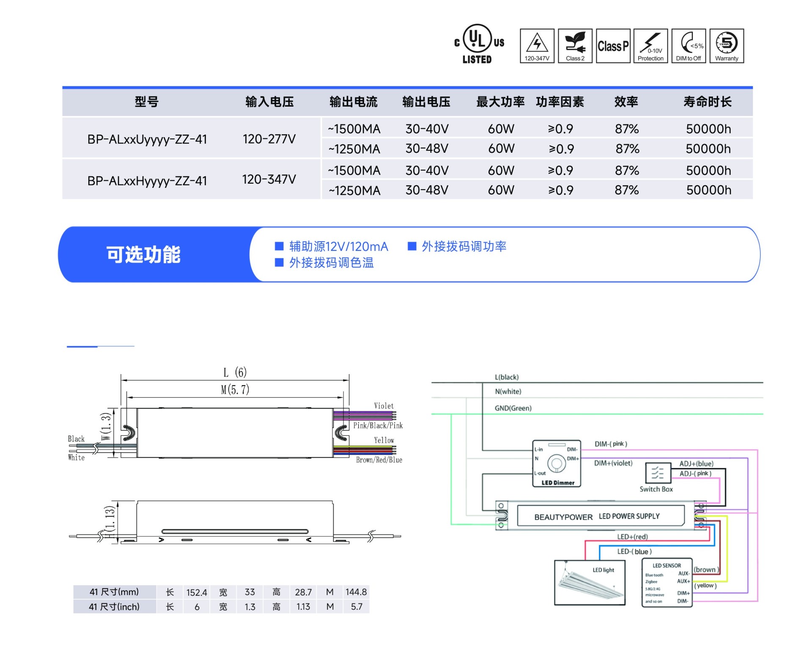812x650 pixels.
Task: Click the ADJ-(pink) wire label
Action: coord(695,474)
